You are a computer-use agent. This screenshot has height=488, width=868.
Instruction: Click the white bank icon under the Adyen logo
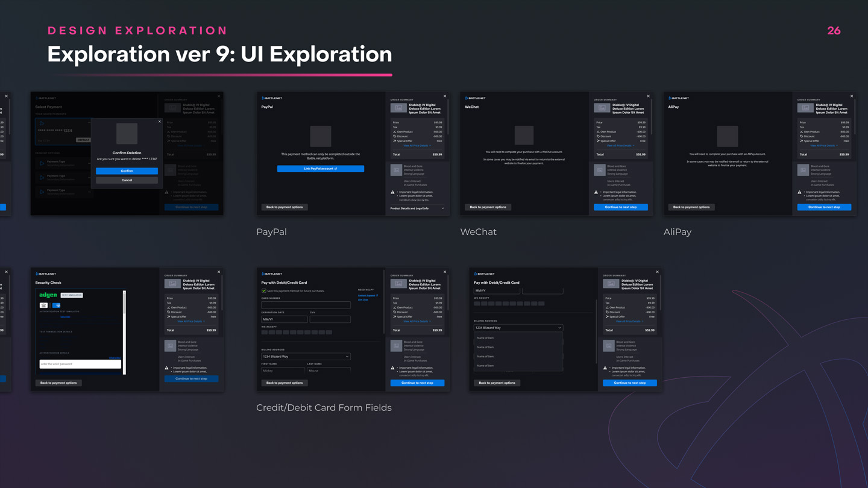(43, 305)
